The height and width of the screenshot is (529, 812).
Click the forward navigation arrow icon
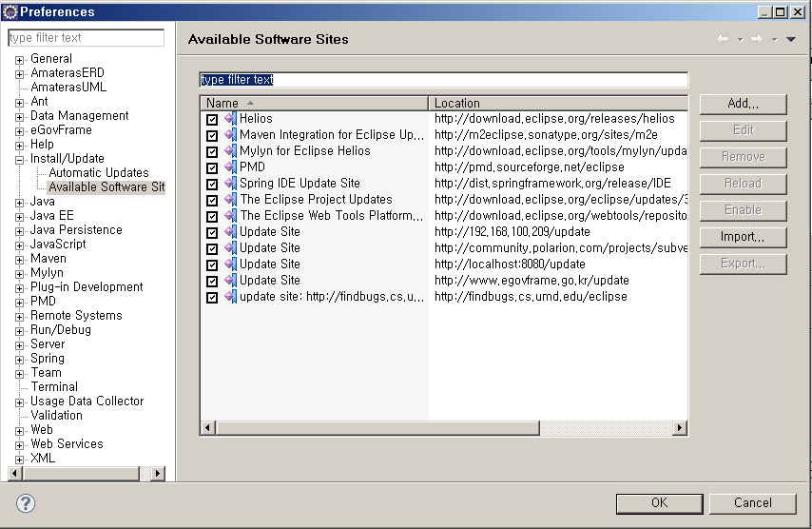pos(756,39)
